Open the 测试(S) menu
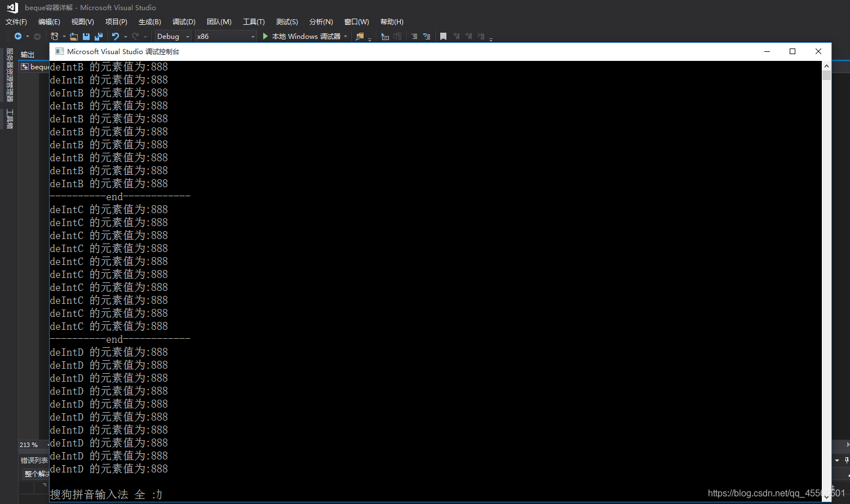The width and height of the screenshot is (850, 504). pyautogui.click(x=287, y=22)
